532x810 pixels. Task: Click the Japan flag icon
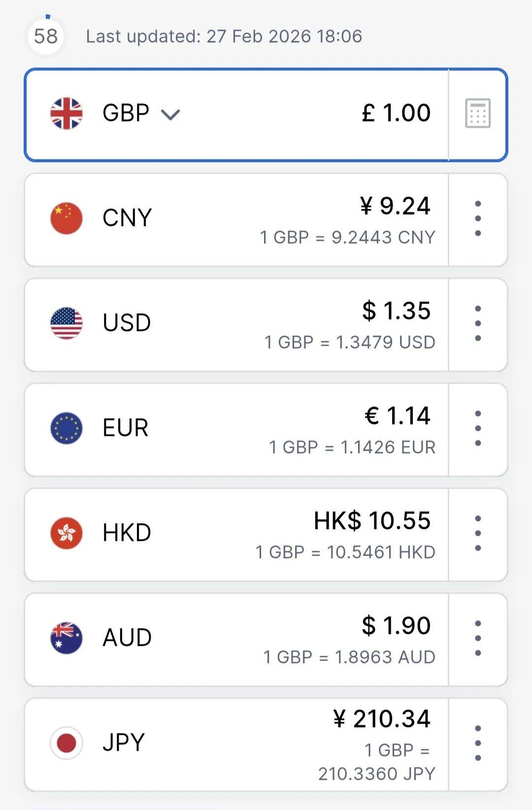[x=66, y=743]
